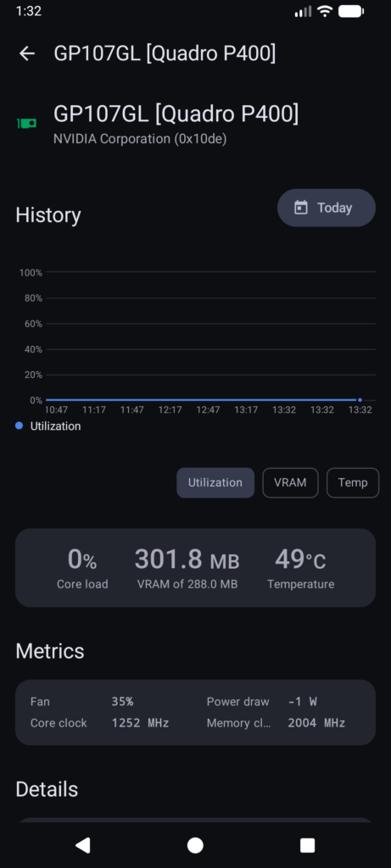The width and height of the screenshot is (391, 868).
Task: Tap Android back triangle navigation button
Action: coord(82,845)
